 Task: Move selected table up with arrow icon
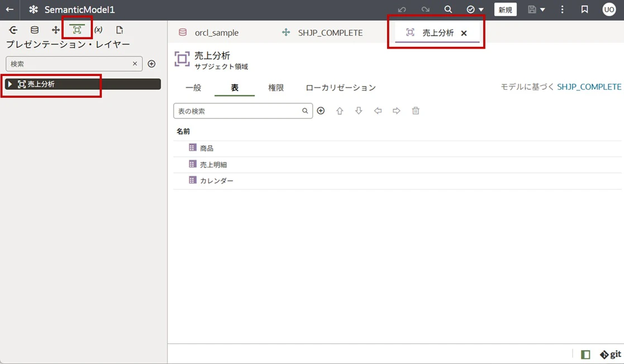340,111
